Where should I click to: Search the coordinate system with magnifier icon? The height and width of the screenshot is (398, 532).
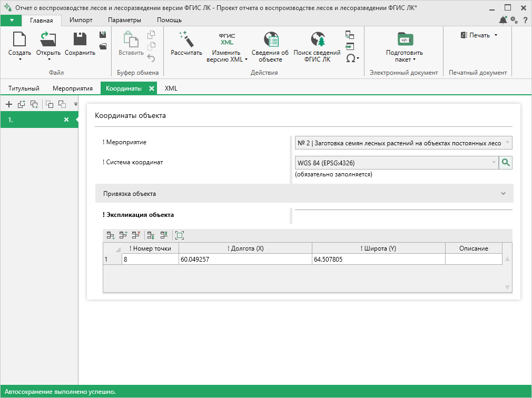point(506,163)
